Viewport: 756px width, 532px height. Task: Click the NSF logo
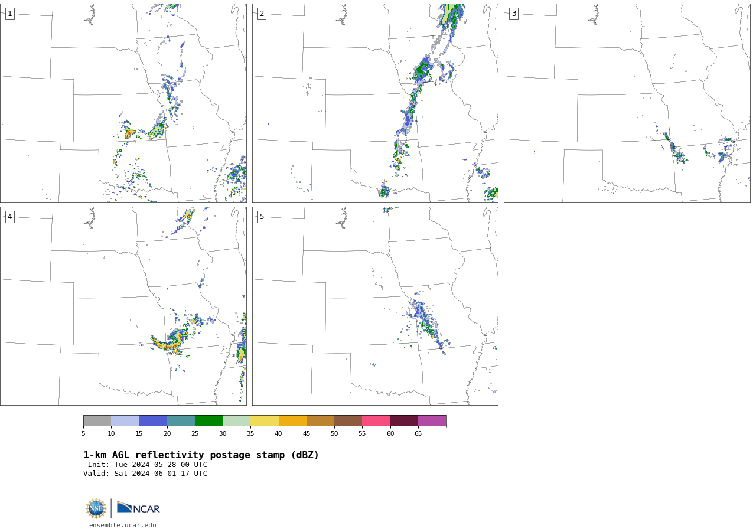(x=96, y=508)
